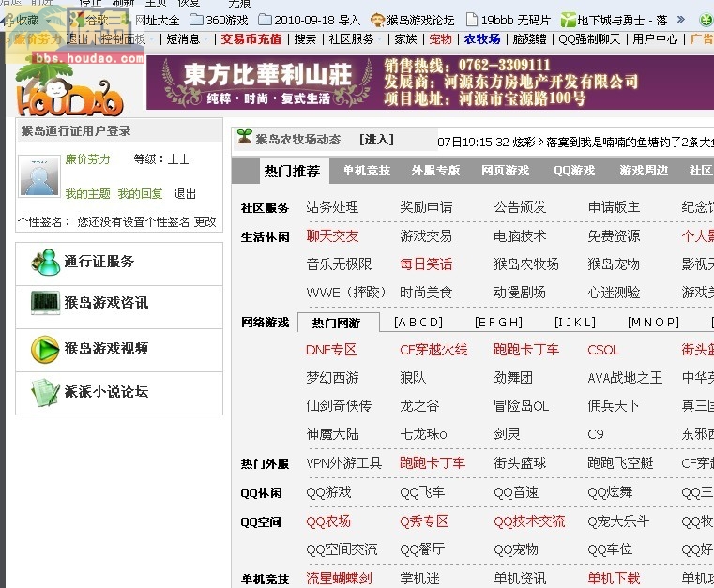Open the 电脑技术 forum link

click(x=520, y=235)
